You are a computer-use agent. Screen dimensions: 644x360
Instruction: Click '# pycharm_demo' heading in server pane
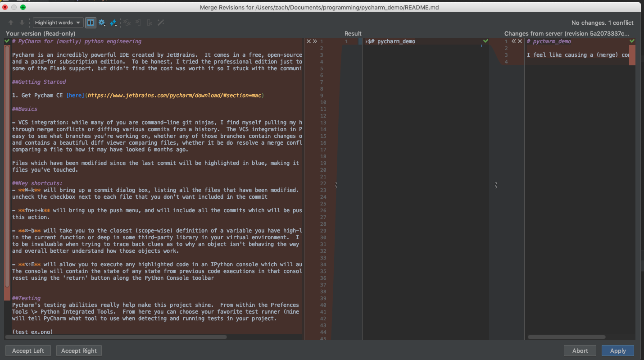tap(549, 41)
